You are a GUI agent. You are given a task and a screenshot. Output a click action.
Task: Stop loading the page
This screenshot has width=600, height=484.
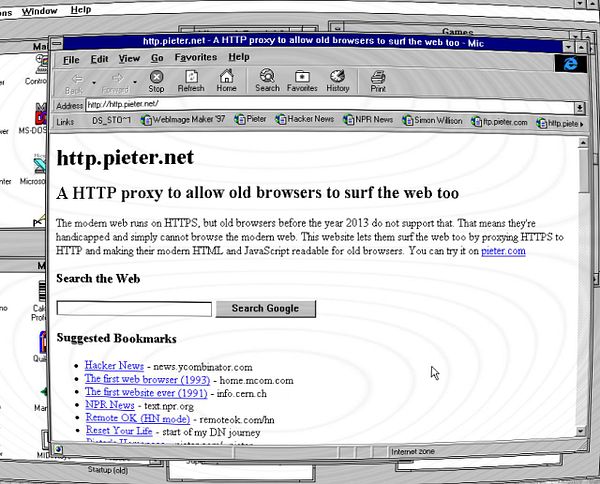[156, 81]
